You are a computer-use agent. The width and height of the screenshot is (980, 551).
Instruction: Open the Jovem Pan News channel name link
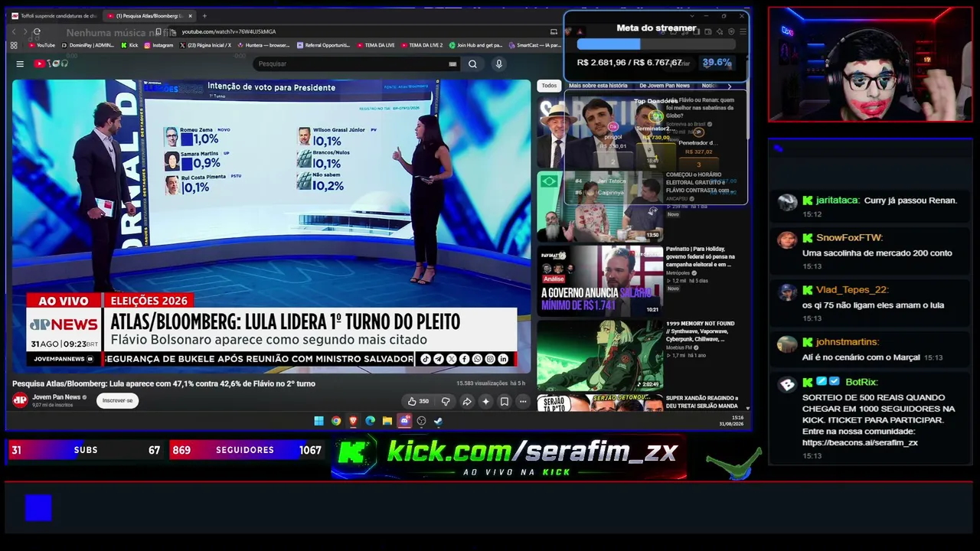click(x=56, y=397)
